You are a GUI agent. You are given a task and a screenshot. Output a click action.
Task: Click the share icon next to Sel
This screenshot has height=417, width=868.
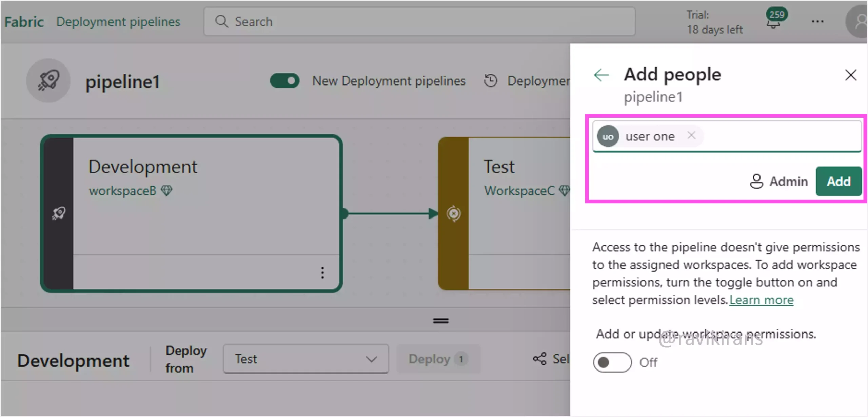pyautogui.click(x=539, y=359)
